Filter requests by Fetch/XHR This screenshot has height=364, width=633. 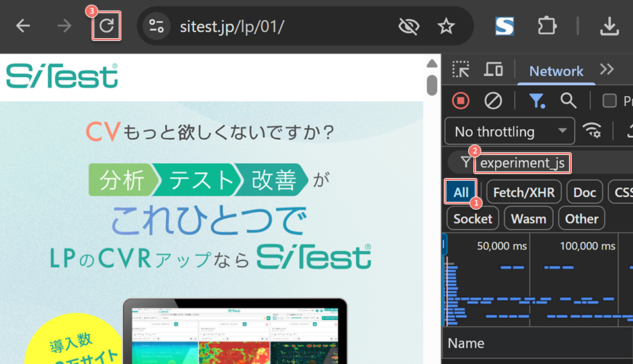(524, 193)
